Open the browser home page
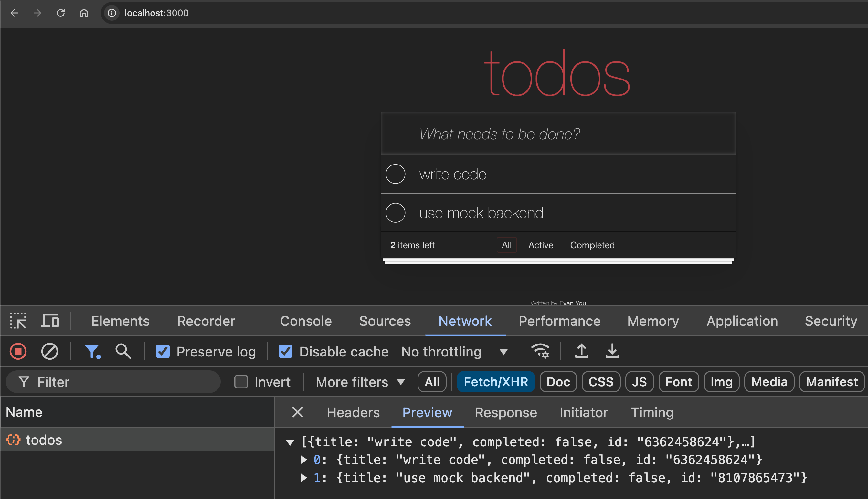 (84, 13)
